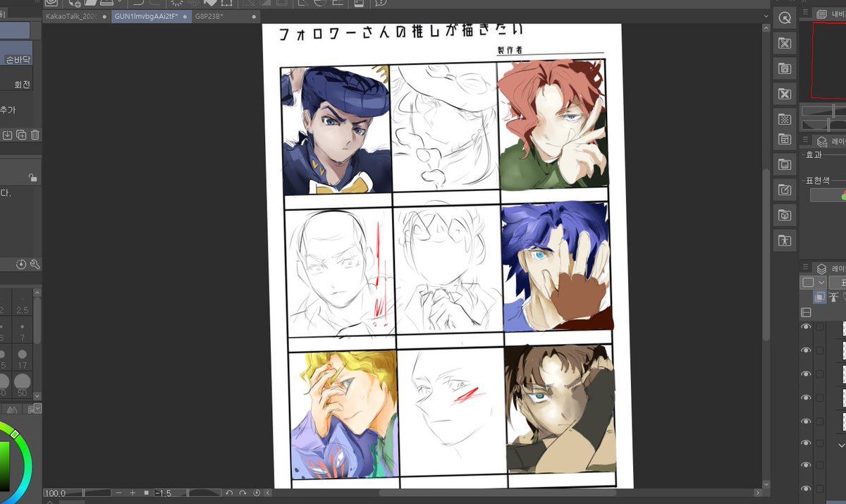Open the dropdown arrow above the color wheel
The image size is (846, 504).
tap(37, 409)
